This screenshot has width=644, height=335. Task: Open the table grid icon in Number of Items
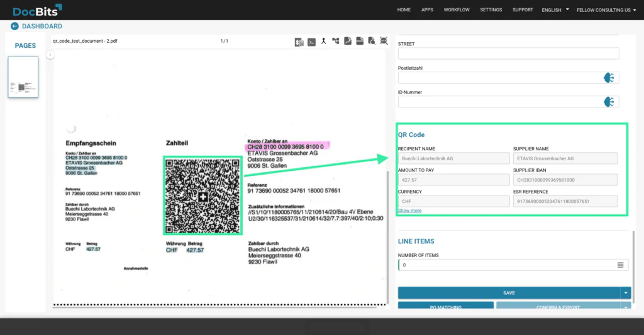(x=621, y=265)
